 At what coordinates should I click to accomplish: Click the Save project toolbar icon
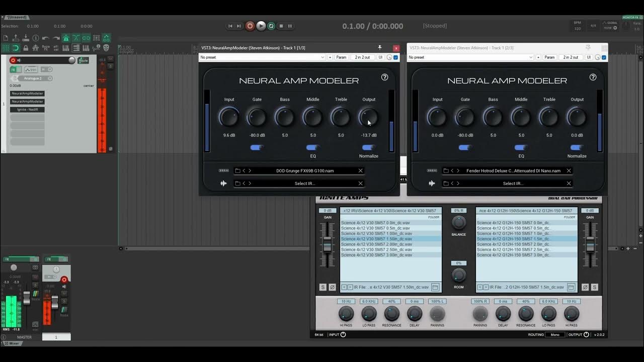pos(26,38)
